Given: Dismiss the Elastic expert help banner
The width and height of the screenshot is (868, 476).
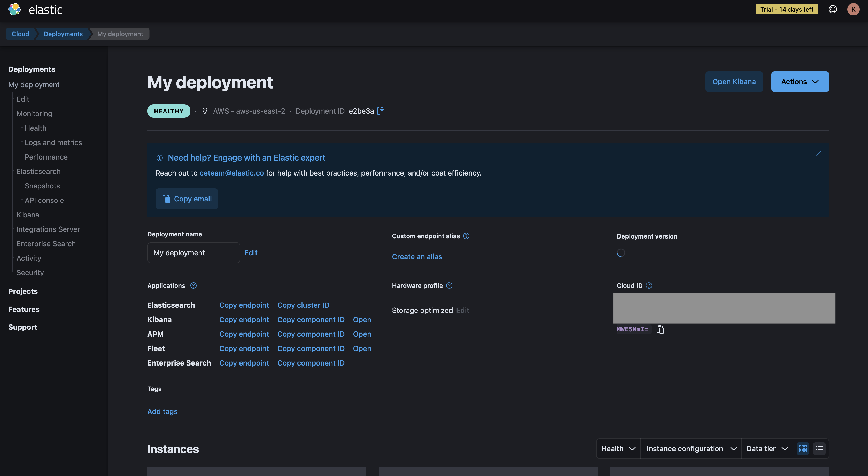Looking at the screenshot, I should (x=819, y=154).
